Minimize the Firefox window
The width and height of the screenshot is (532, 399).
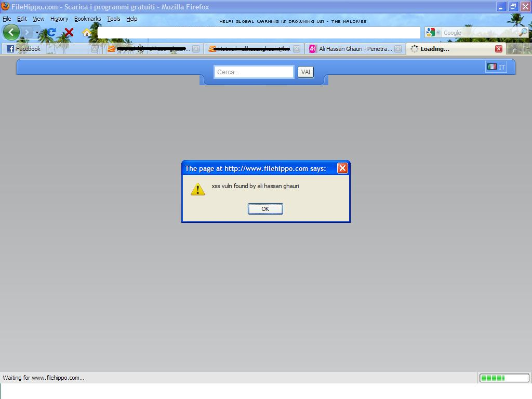pos(501,6)
